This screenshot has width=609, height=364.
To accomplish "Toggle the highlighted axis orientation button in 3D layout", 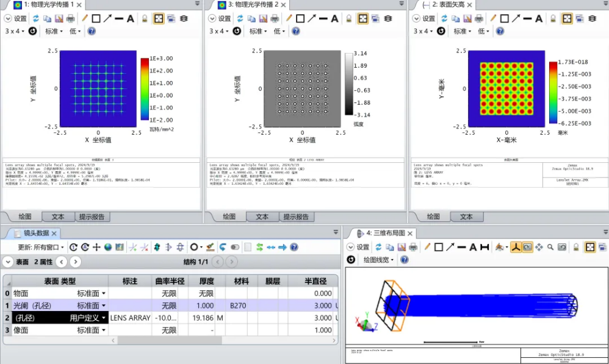I will click(x=515, y=247).
